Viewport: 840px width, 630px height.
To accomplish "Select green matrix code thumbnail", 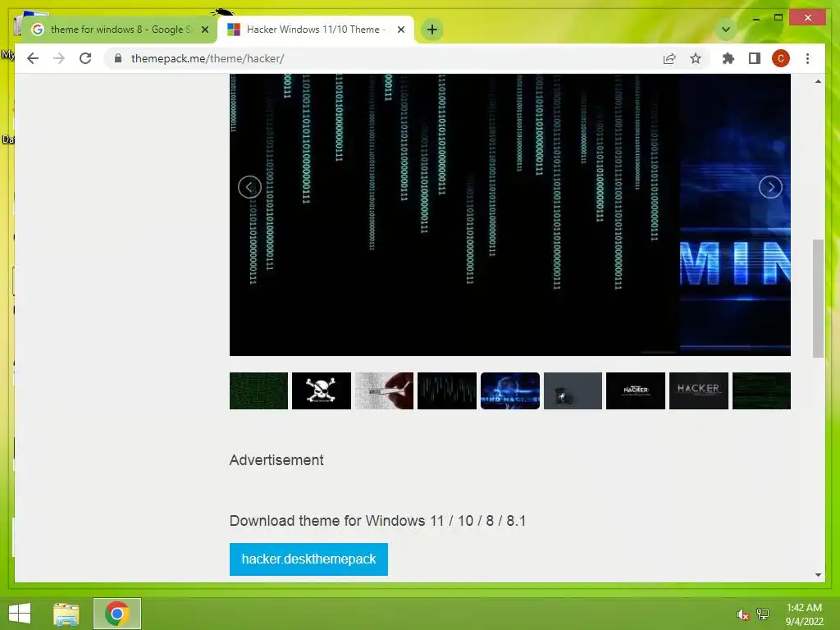I will tap(258, 391).
